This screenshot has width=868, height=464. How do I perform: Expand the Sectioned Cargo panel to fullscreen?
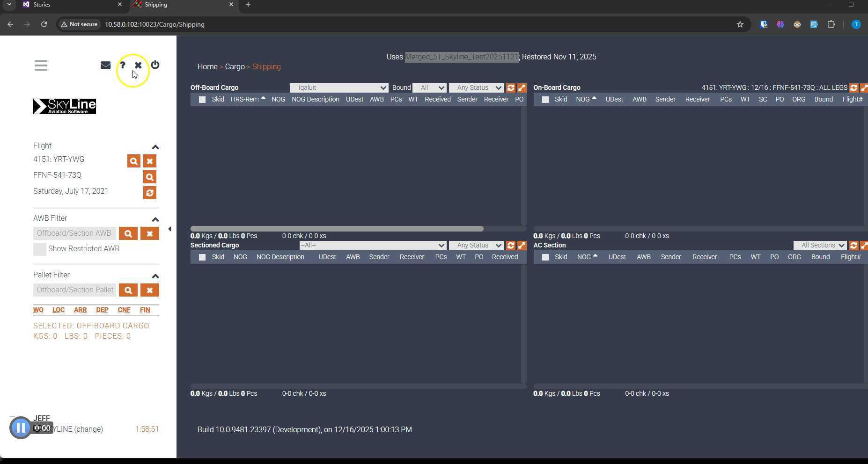(x=522, y=246)
